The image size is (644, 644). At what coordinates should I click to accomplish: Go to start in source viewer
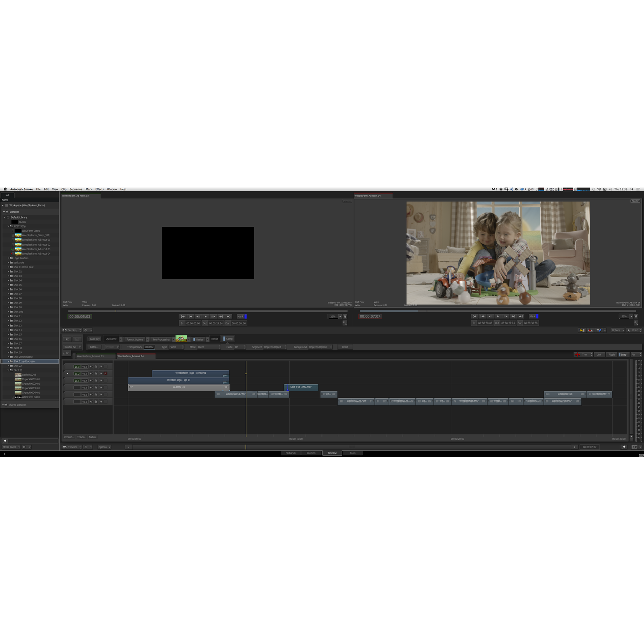point(183,316)
